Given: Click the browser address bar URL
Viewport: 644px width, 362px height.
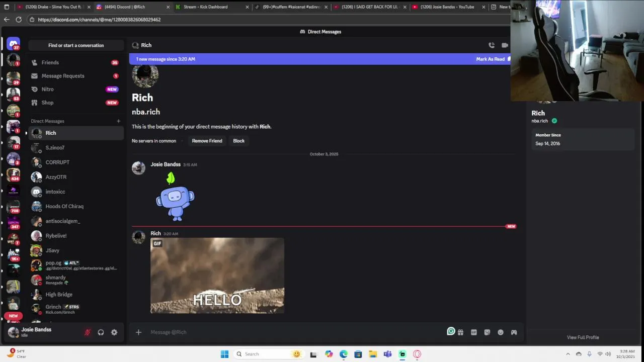Looking at the screenshot, I should click(99, 20).
